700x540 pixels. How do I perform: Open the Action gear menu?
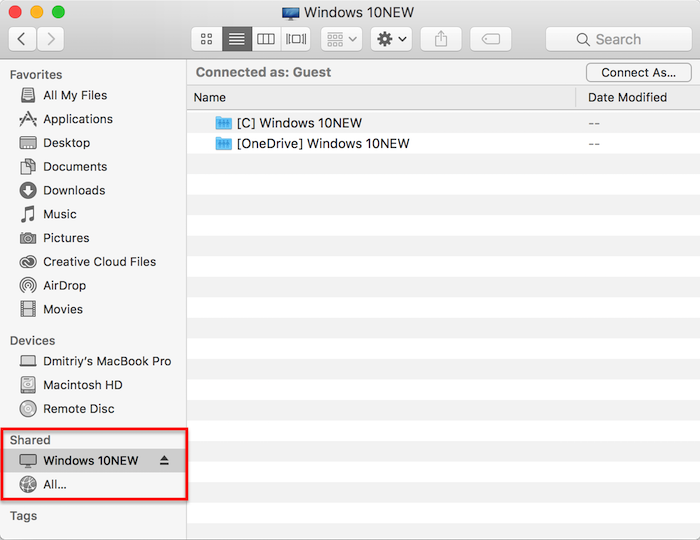tap(392, 39)
